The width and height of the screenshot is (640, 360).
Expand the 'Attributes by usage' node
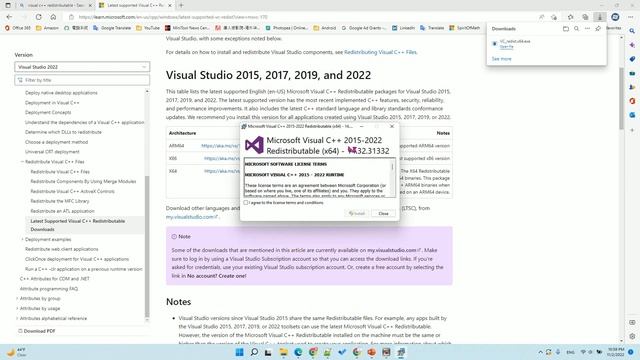[x=17, y=308]
